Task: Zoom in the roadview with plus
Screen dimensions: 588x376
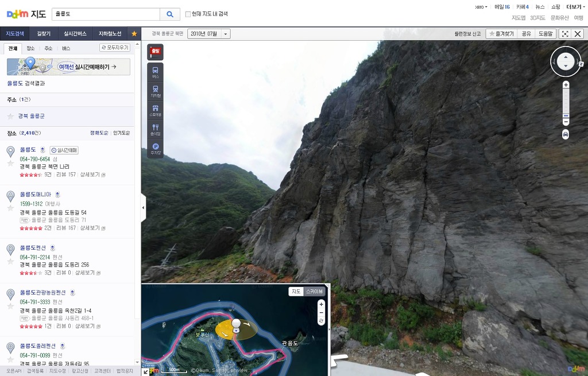Action: (566, 85)
